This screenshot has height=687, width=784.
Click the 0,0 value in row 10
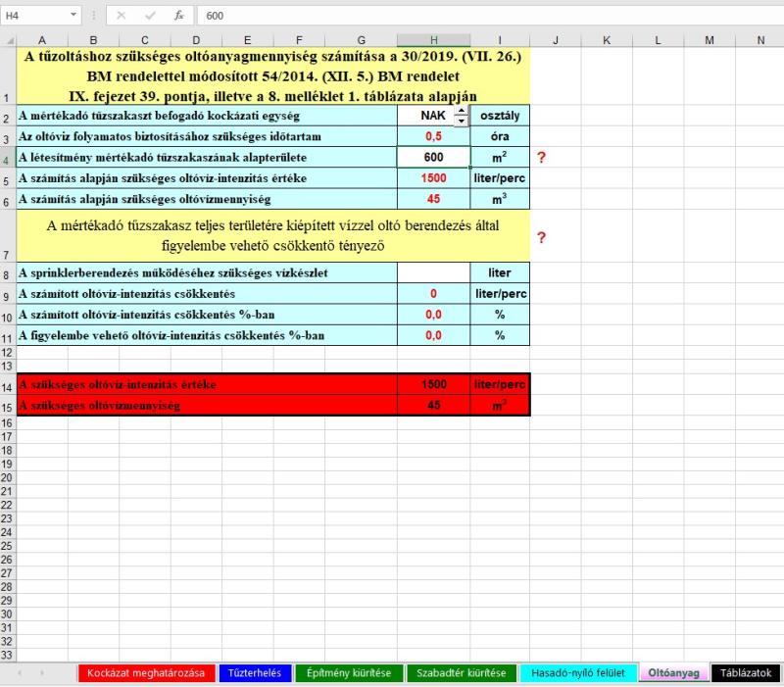click(x=433, y=315)
